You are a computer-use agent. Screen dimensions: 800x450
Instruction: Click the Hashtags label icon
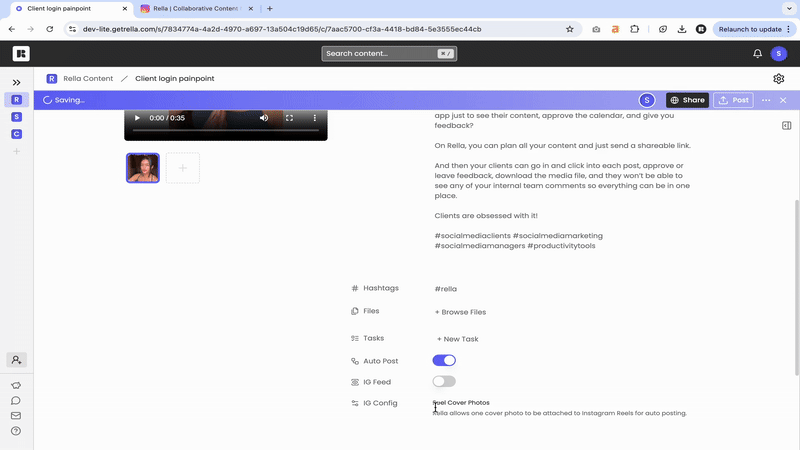point(355,288)
